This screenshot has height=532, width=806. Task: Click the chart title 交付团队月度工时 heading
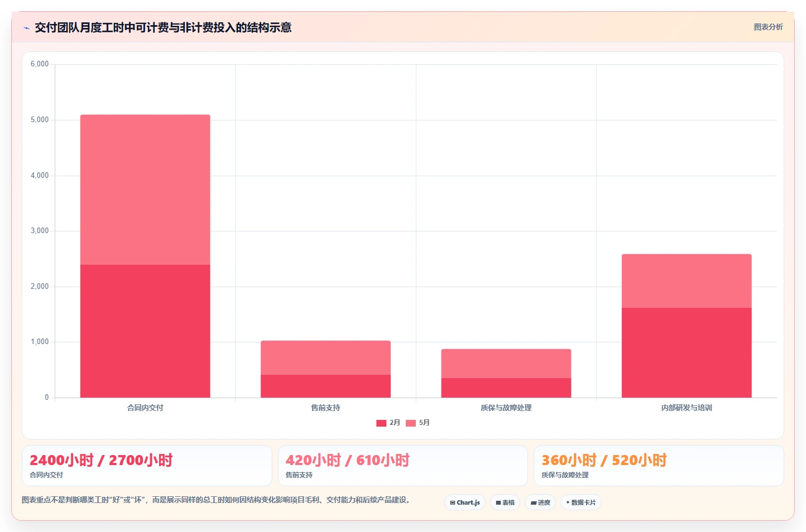(x=163, y=27)
